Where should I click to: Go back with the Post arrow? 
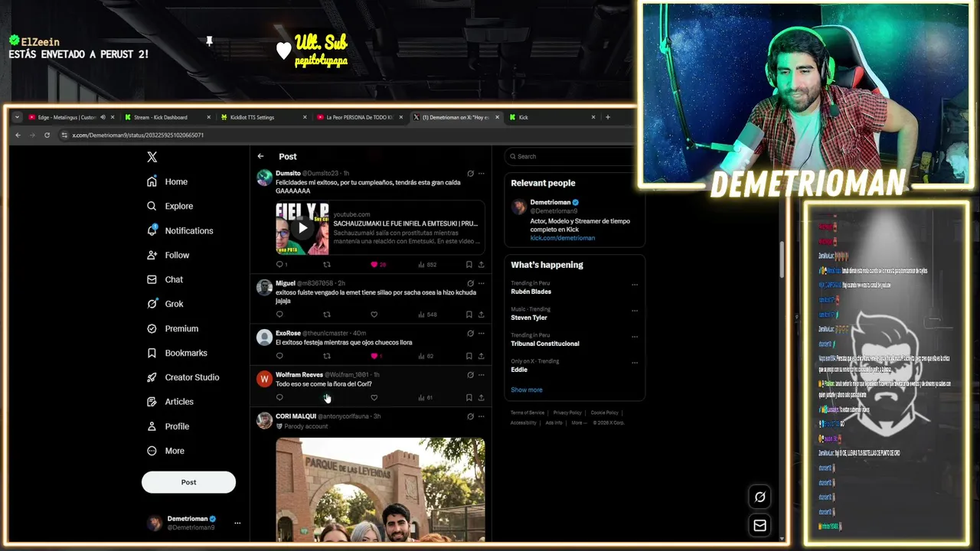[260, 156]
